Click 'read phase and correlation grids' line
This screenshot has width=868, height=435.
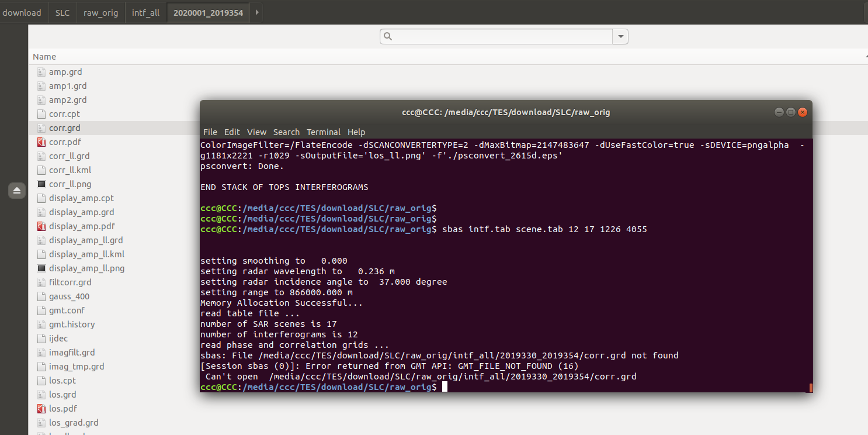tap(295, 345)
